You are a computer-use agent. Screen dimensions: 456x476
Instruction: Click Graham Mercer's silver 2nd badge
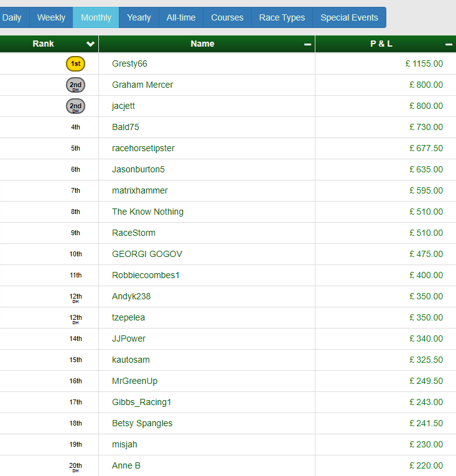coord(76,85)
